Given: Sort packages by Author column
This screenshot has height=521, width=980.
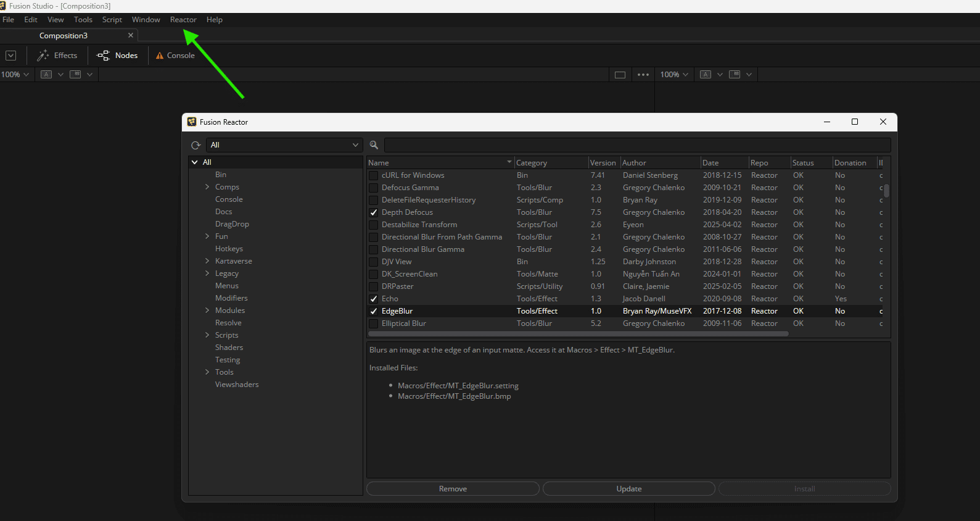Looking at the screenshot, I should (660, 163).
